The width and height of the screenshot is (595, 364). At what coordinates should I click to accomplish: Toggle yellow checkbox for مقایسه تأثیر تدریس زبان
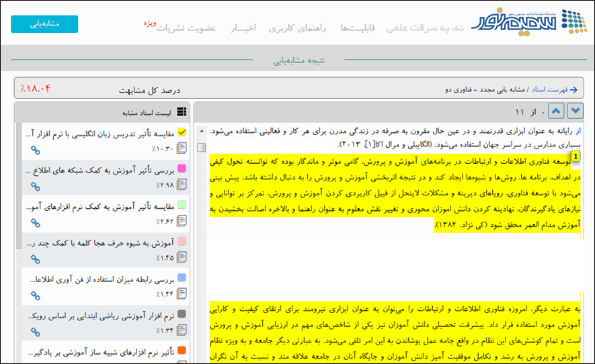click(x=182, y=132)
